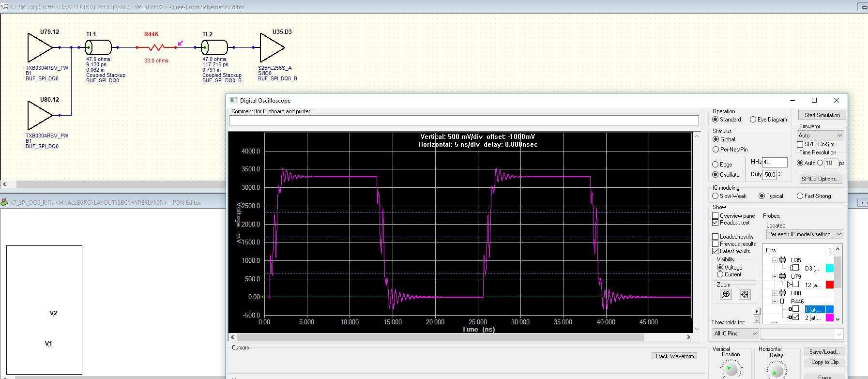868x379 pixels.
Task: Expand the U80 node in Pins tree
Action: click(774, 293)
